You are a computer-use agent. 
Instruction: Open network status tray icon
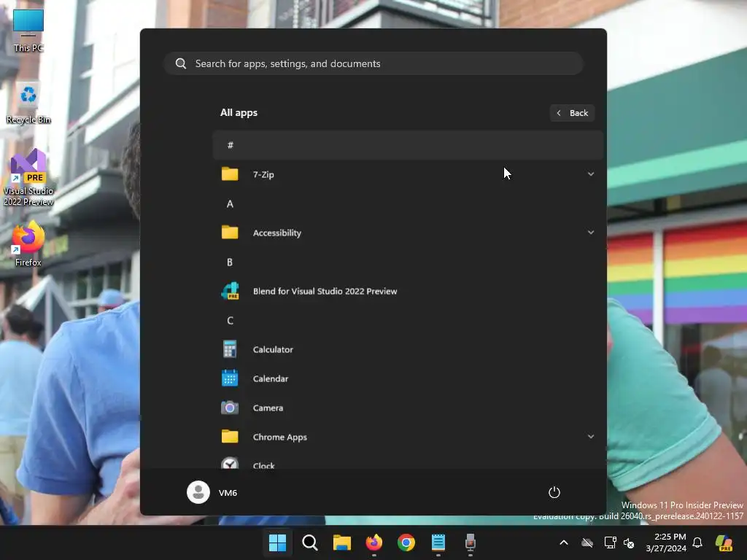coord(610,542)
